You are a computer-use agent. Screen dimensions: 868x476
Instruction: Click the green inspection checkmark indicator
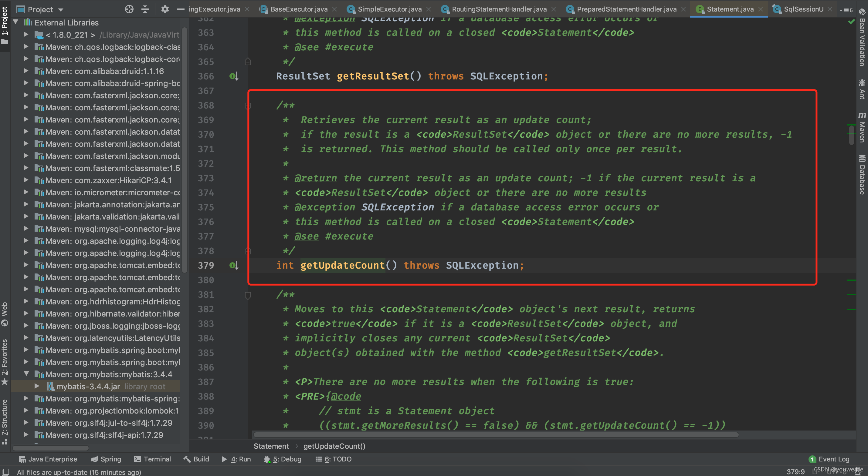pyautogui.click(x=851, y=22)
